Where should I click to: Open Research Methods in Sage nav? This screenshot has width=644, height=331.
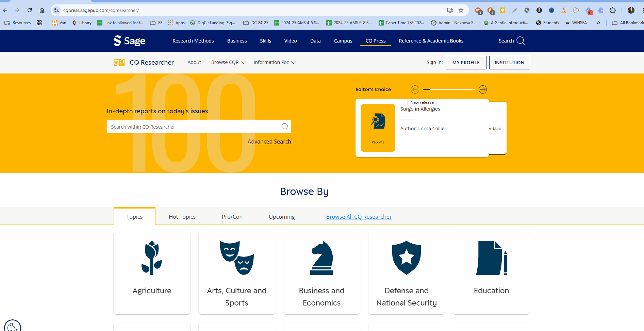coord(193,41)
